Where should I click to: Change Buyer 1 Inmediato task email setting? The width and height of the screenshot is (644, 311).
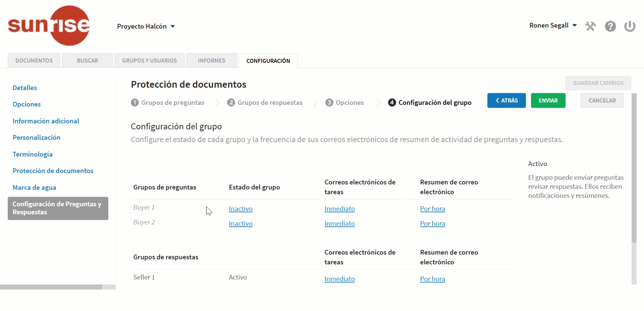tap(340, 209)
